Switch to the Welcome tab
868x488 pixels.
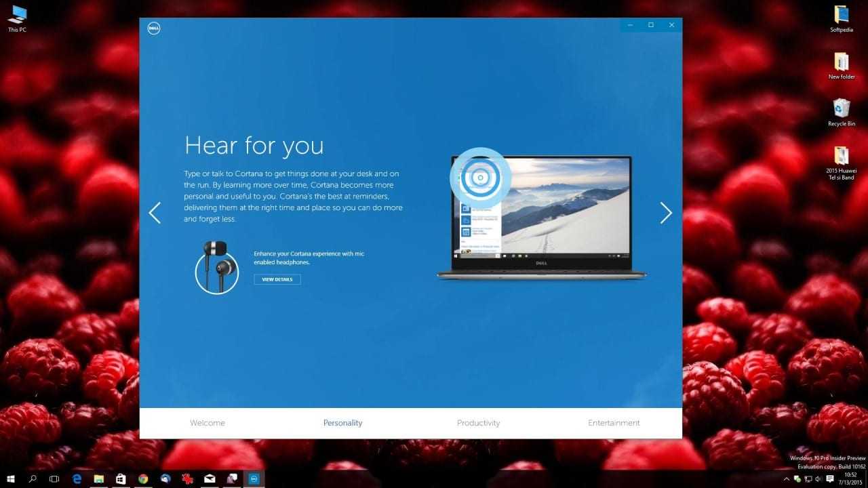coord(208,423)
